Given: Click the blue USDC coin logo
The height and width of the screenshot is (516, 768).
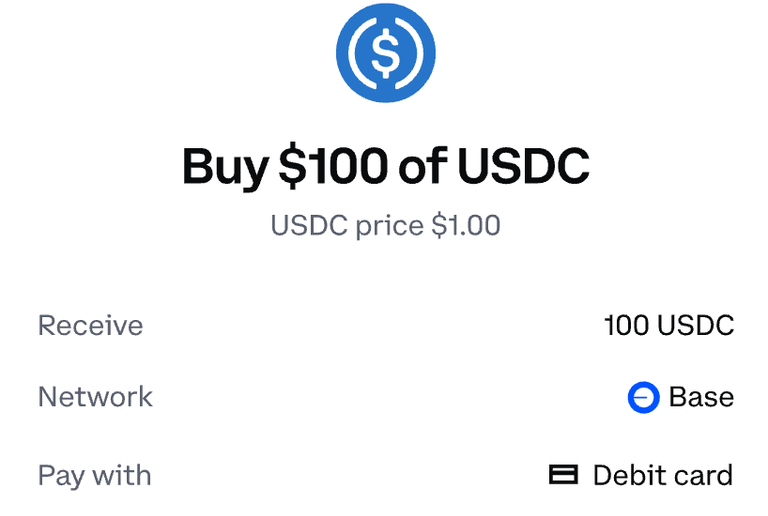Looking at the screenshot, I should [385, 53].
